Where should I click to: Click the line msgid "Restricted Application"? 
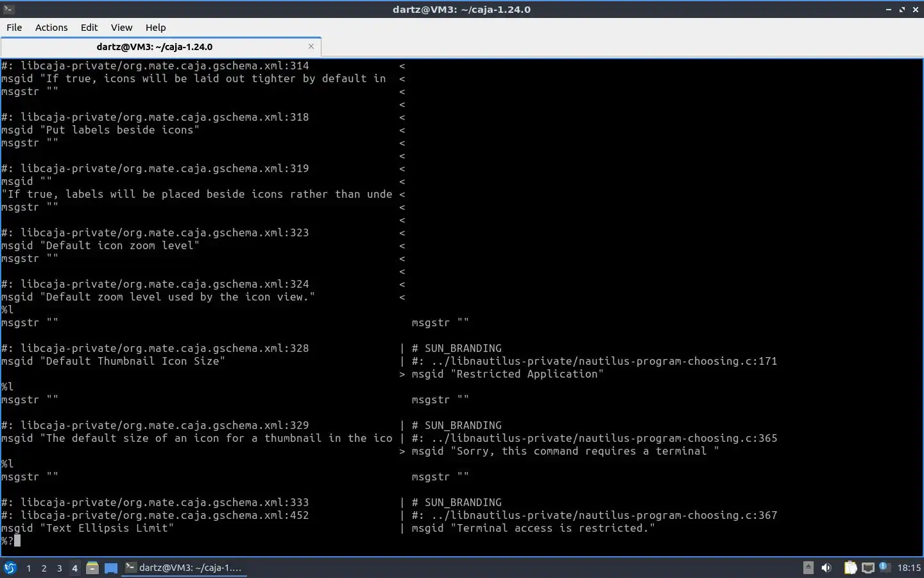click(508, 374)
